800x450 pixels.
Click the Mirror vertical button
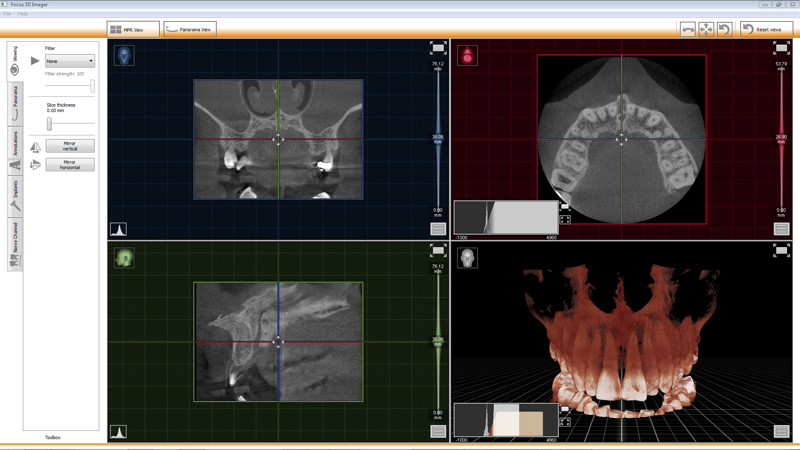tap(70, 146)
